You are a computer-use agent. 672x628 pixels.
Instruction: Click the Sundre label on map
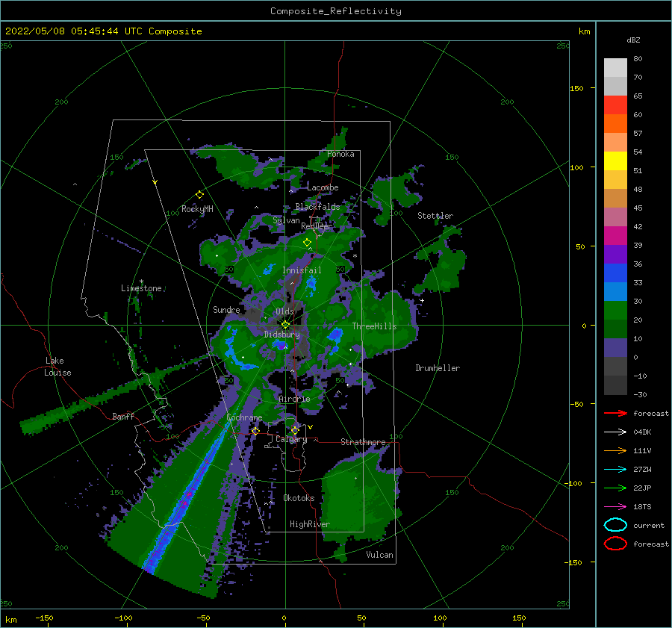pyautogui.click(x=226, y=309)
